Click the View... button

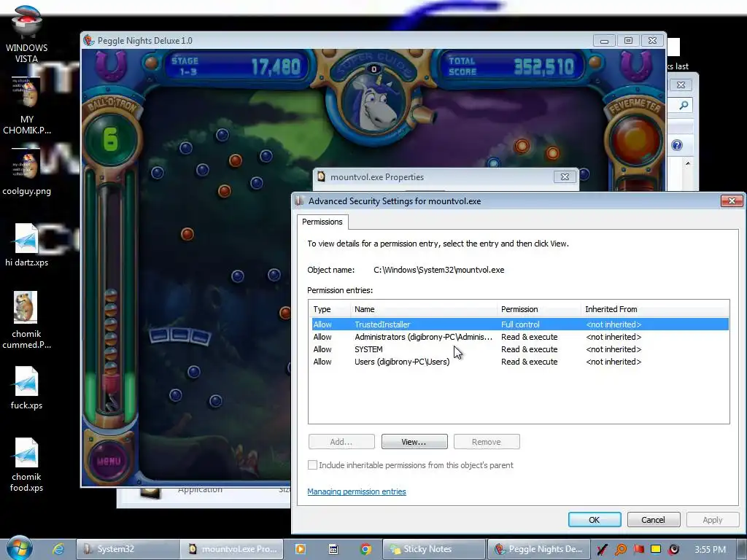pos(414,442)
